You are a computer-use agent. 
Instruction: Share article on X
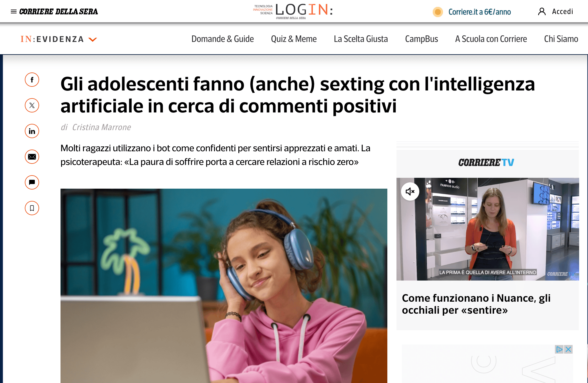(x=32, y=105)
